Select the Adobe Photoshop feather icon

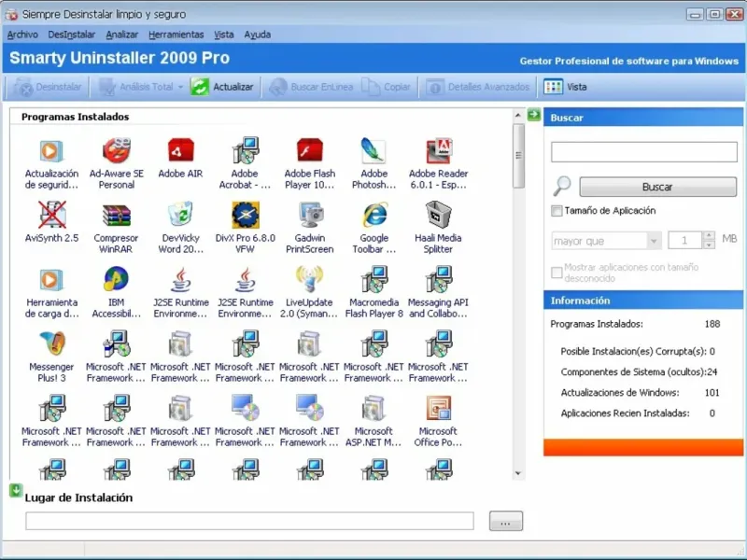pyautogui.click(x=374, y=151)
